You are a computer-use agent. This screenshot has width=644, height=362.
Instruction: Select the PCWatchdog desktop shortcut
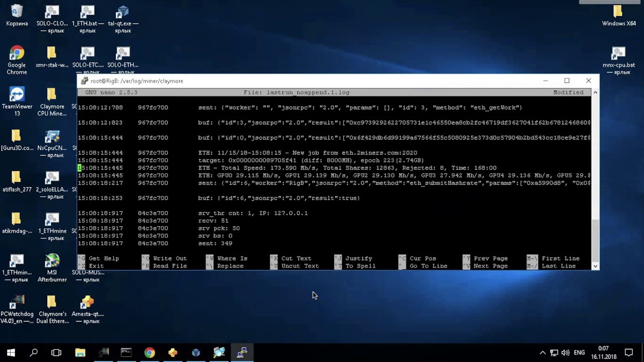click(x=17, y=302)
